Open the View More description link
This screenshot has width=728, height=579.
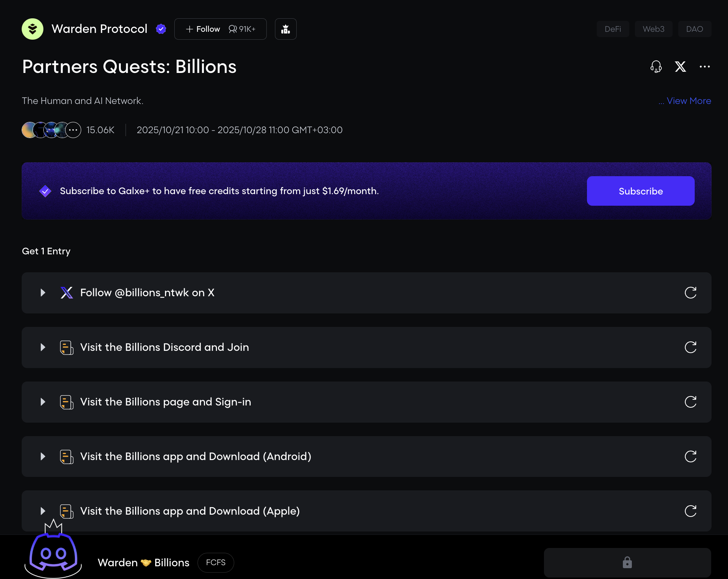coord(688,101)
